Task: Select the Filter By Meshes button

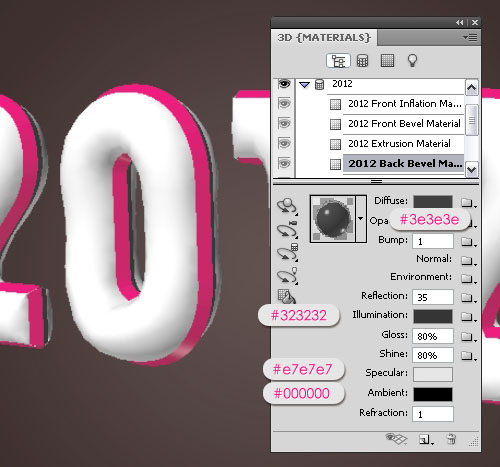Action: 362,61
